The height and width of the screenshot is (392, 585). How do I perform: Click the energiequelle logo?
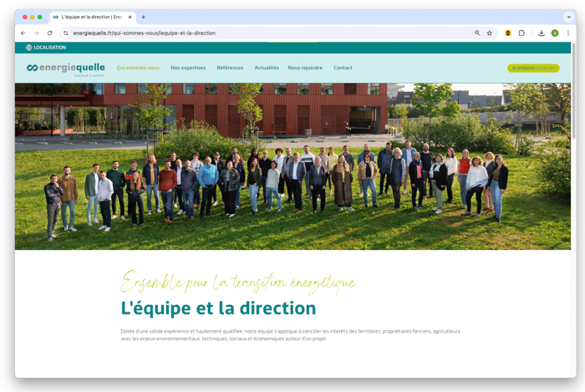pos(66,69)
